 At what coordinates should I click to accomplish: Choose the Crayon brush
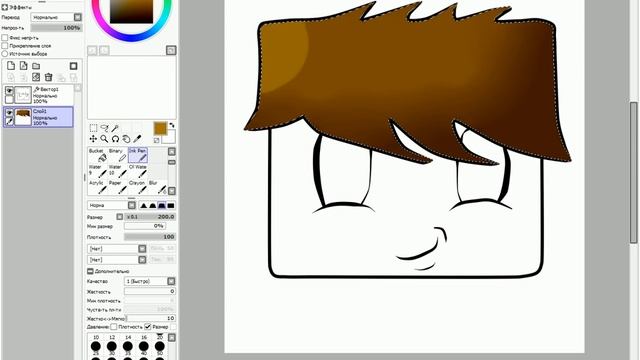tap(138, 187)
